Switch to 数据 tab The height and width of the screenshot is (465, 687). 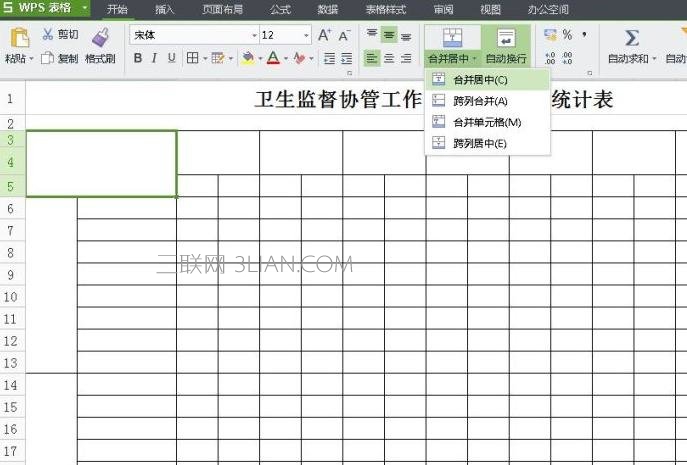click(x=328, y=9)
